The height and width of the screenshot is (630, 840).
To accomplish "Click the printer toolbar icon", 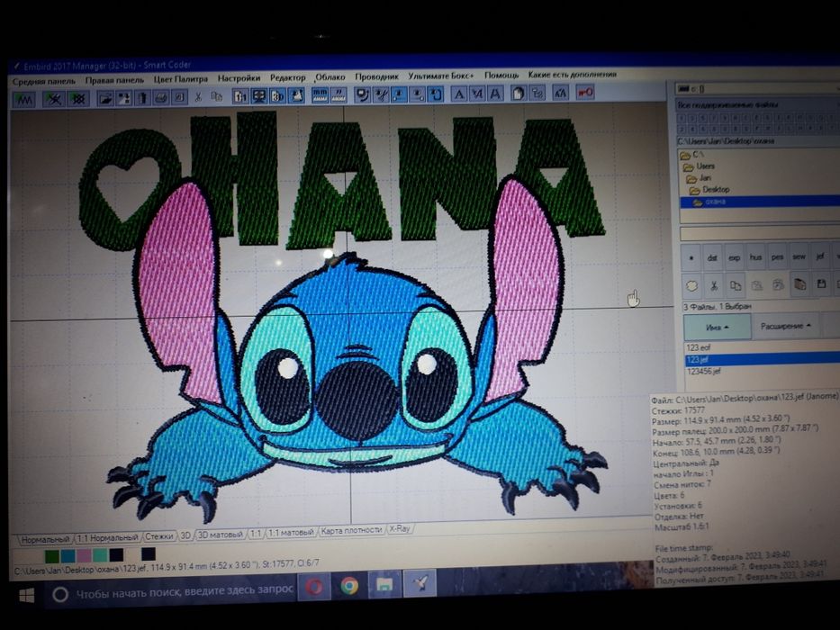I will [x=161, y=97].
